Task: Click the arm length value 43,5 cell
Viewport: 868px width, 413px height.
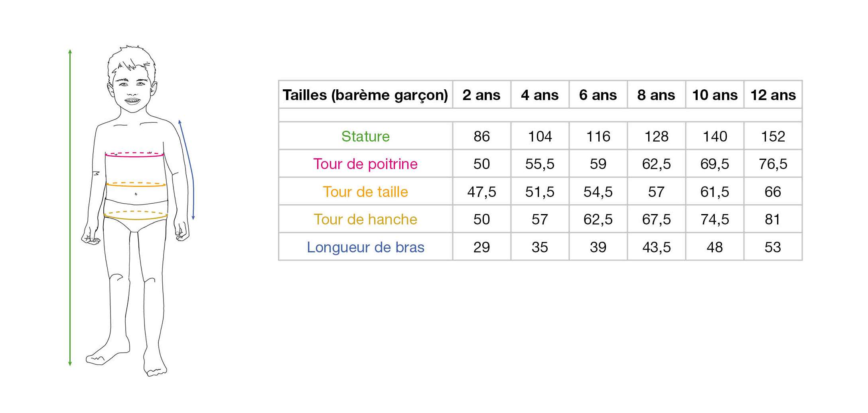Action: tap(657, 247)
